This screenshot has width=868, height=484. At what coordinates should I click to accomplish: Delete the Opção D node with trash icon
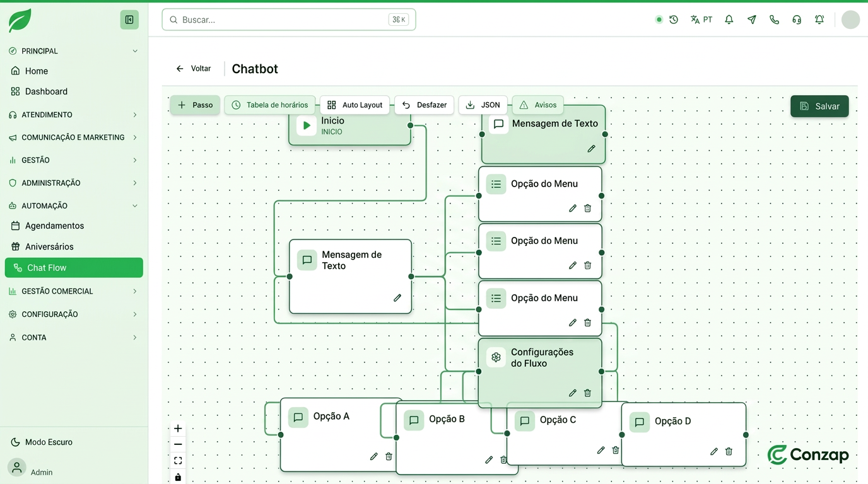(x=729, y=451)
